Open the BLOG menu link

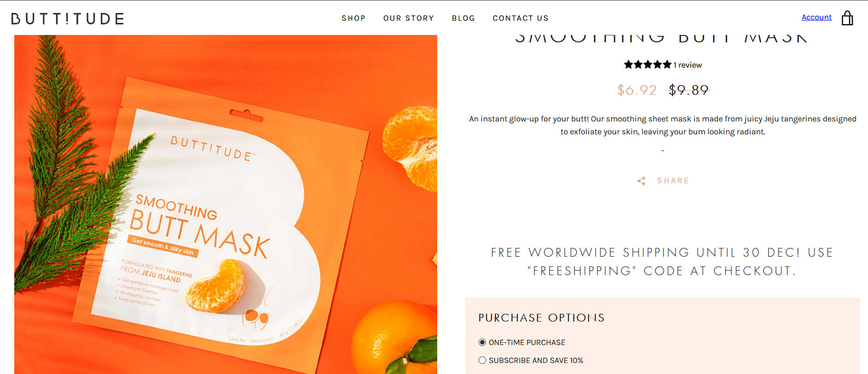point(463,18)
